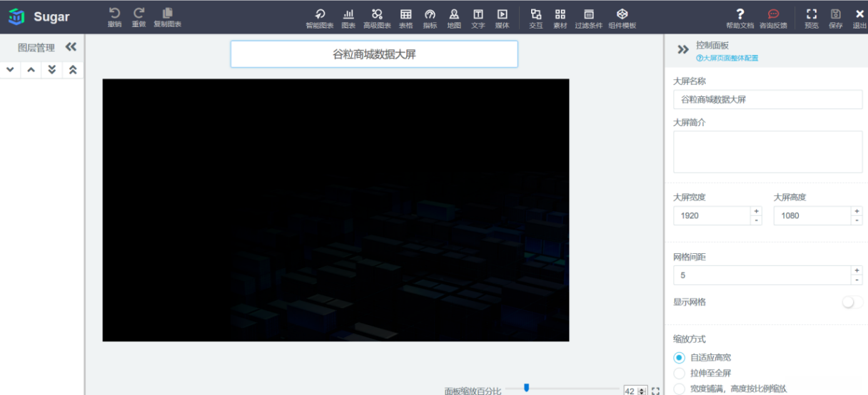This screenshot has height=395, width=868.
Task: Click the dark dashboard canvas
Action: coord(335,210)
